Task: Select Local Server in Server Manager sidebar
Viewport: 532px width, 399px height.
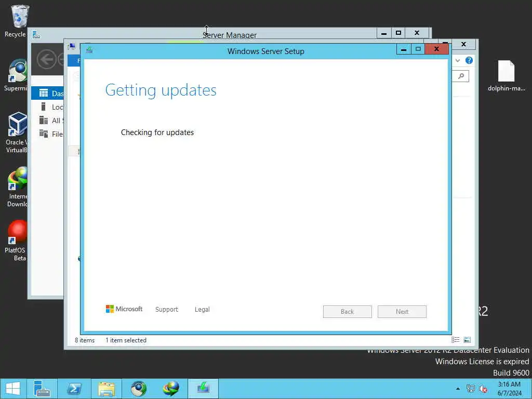Action: click(47, 107)
